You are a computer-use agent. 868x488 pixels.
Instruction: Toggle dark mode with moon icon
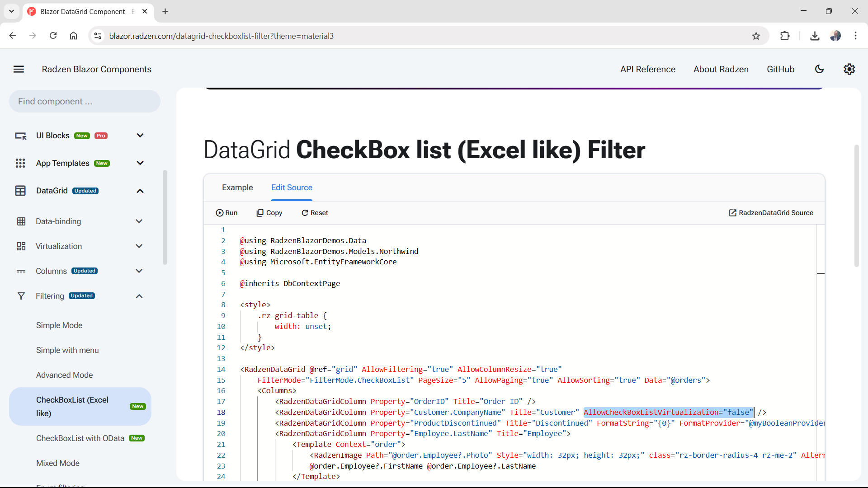click(819, 69)
